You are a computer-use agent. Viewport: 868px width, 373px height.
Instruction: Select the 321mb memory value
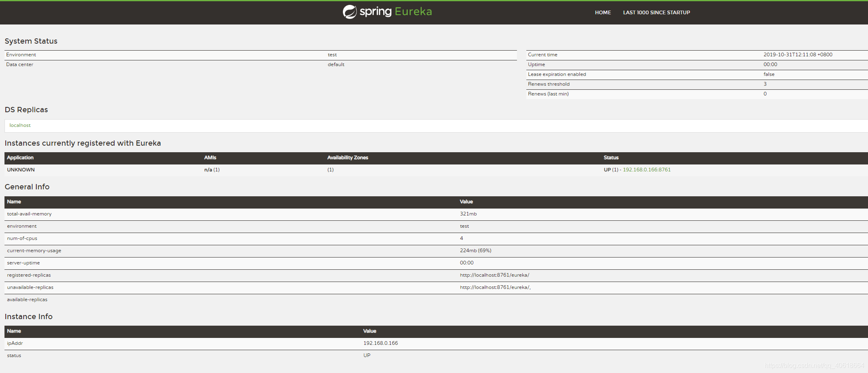coord(468,214)
